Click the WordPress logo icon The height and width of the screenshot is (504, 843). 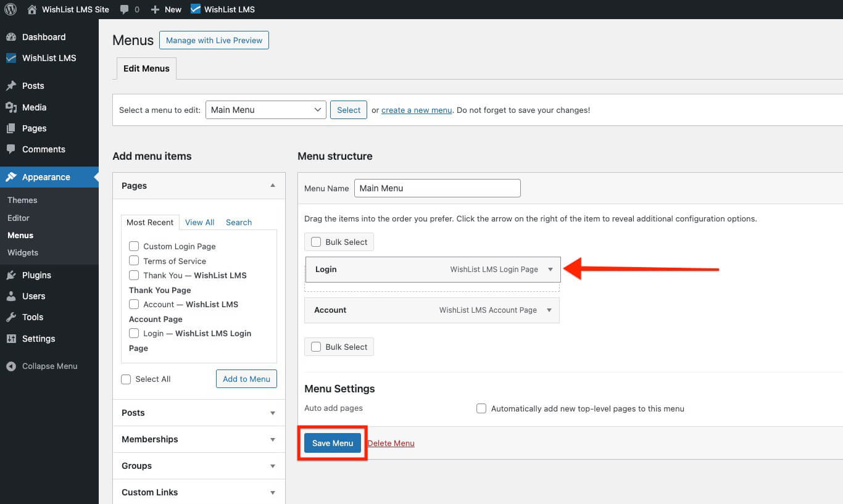coord(10,9)
